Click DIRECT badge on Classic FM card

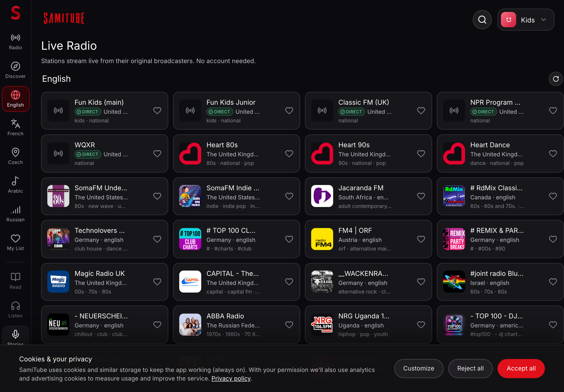[351, 112]
